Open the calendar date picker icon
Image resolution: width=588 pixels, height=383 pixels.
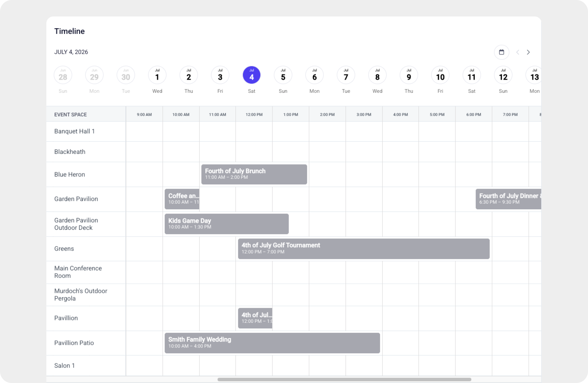click(501, 52)
